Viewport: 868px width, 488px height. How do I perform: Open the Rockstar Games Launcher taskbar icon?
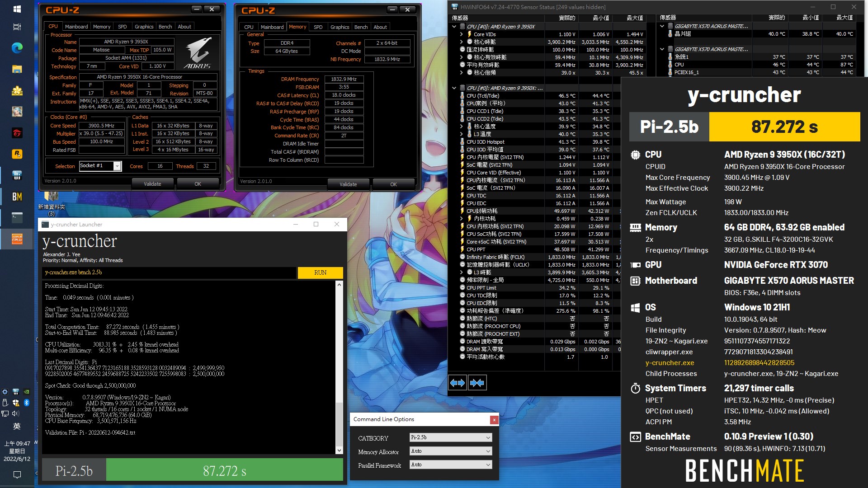point(17,154)
